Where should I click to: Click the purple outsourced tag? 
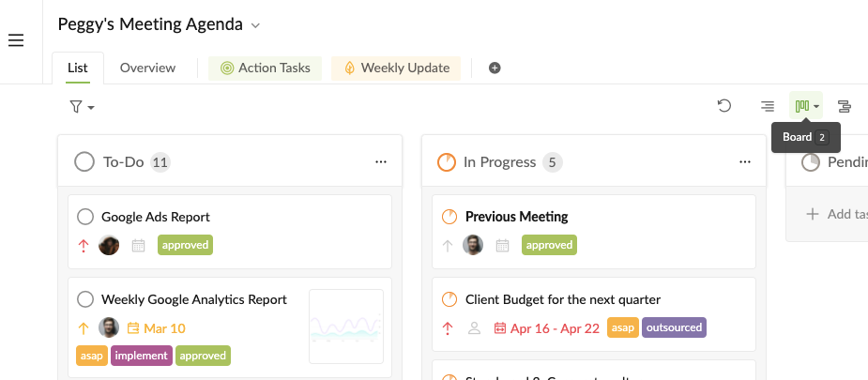coord(674,327)
